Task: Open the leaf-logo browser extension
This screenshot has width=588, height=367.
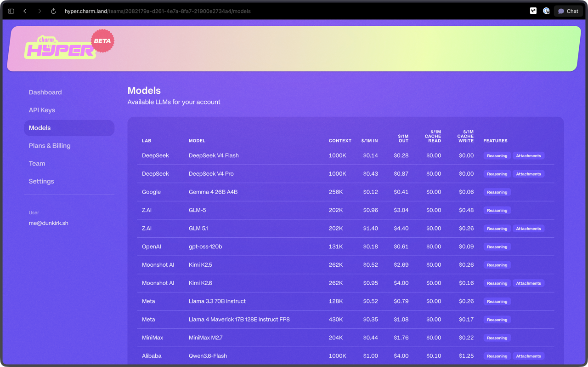Action: coord(533,11)
